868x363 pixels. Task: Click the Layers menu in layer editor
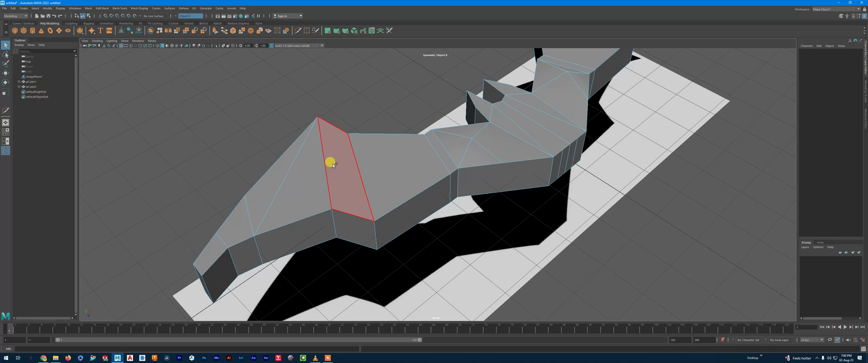click(805, 247)
